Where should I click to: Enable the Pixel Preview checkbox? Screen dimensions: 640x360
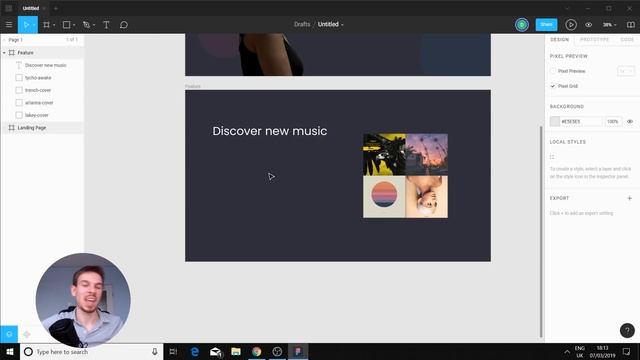pyautogui.click(x=553, y=71)
